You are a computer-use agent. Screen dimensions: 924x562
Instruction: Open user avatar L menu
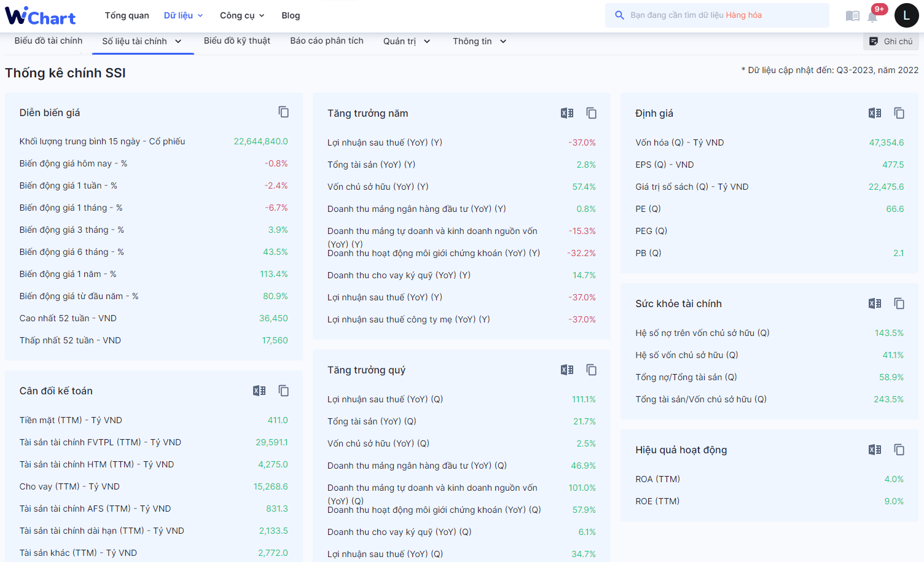pos(906,15)
